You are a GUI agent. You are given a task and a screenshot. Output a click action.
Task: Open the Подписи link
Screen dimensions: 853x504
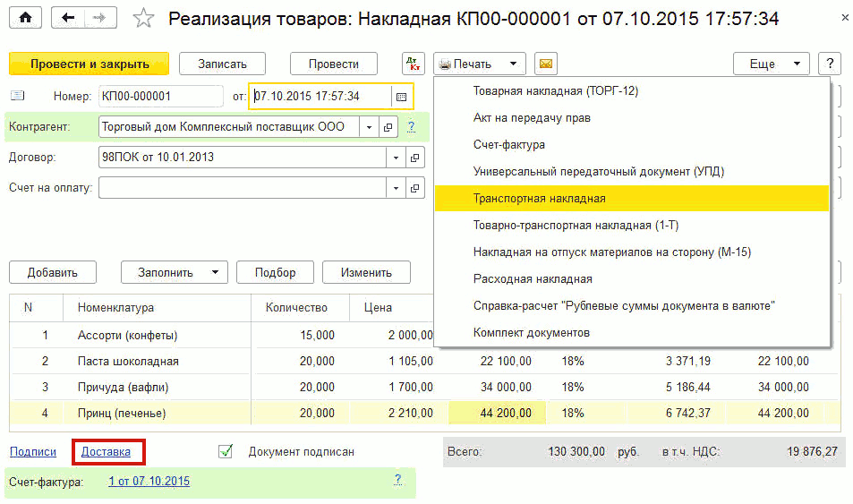[x=33, y=452]
